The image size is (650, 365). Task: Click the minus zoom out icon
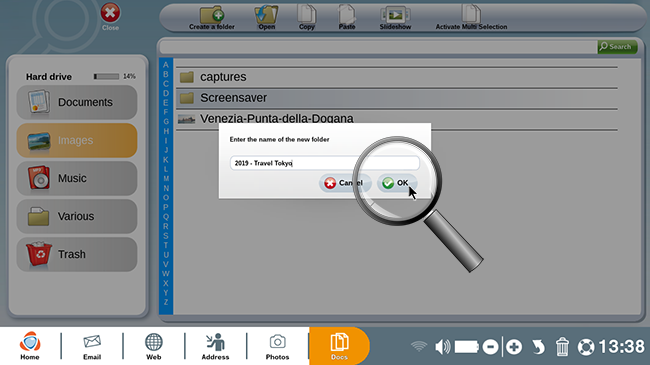tap(490, 347)
